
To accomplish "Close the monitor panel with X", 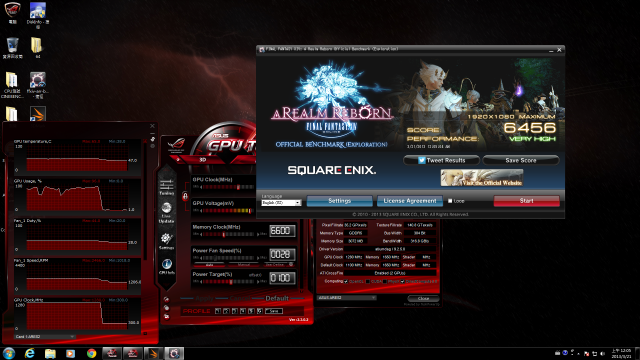I will pos(152,126).
